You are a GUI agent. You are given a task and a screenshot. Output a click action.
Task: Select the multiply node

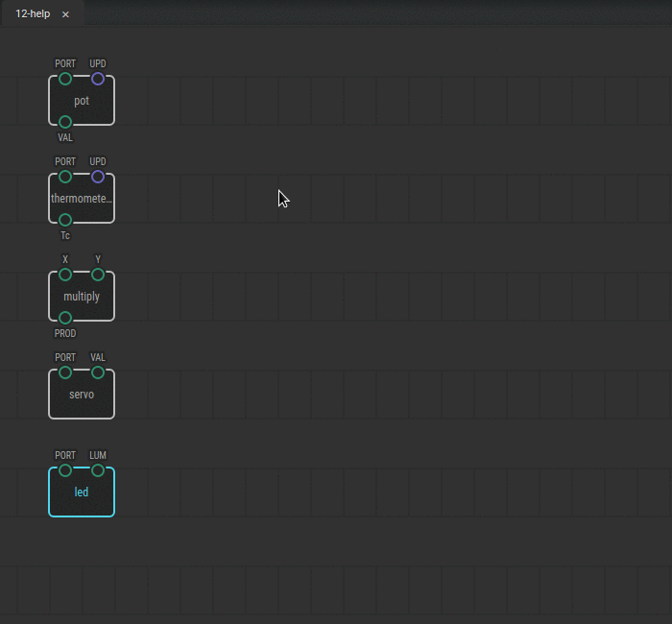point(82,297)
